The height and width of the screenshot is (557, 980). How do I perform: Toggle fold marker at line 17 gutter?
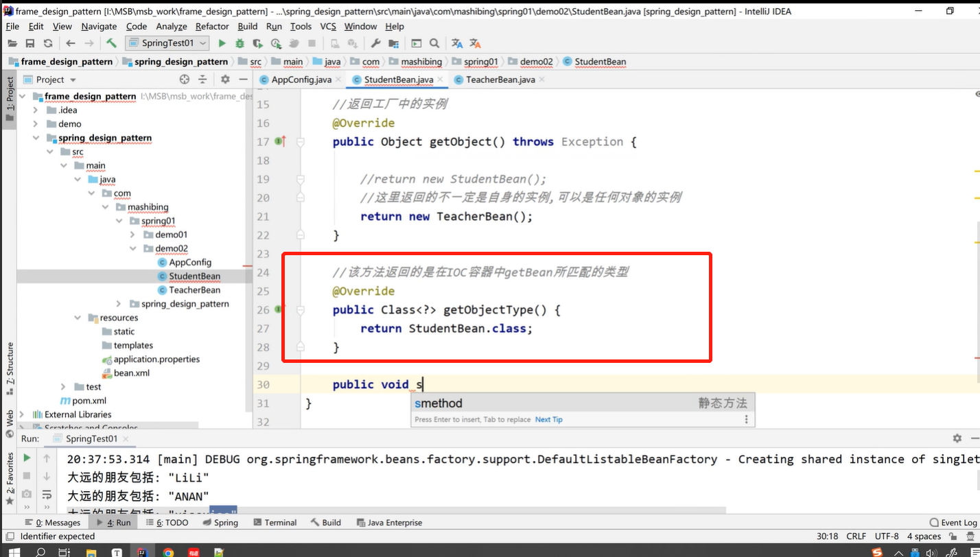[x=301, y=141]
